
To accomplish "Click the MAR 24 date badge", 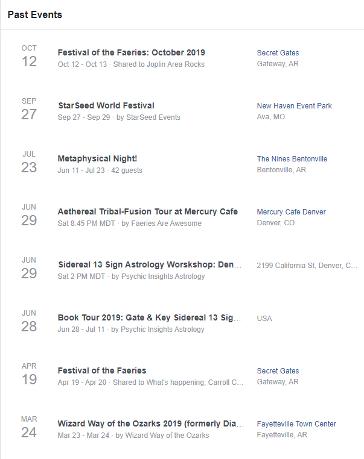I will pos(29,427).
